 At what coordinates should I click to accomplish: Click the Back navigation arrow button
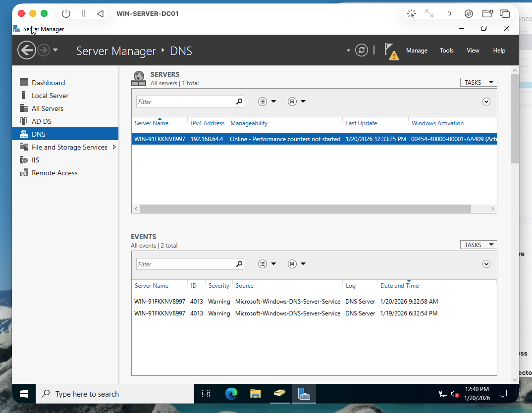coord(26,50)
